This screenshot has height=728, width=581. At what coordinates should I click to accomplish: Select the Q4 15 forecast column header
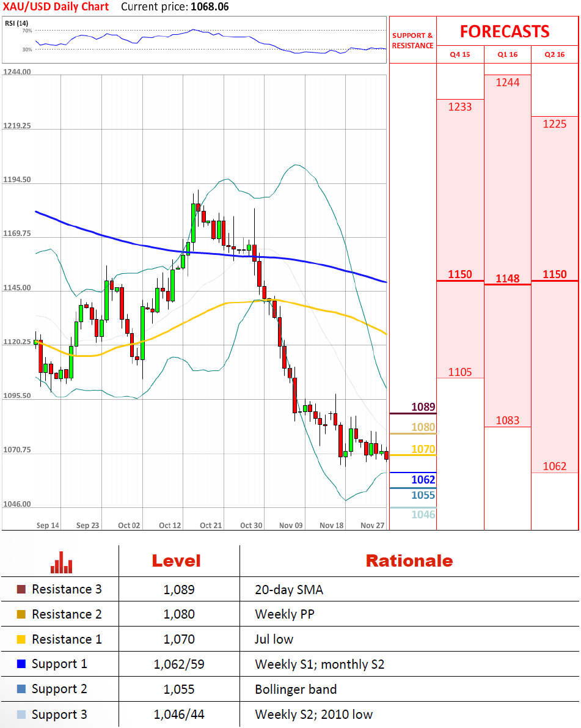point(460,54)
